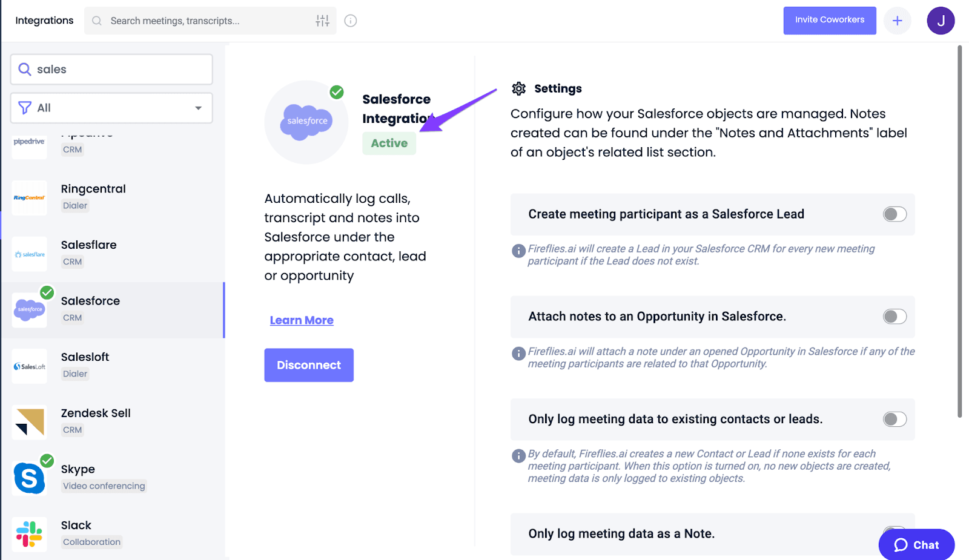Select Salesflare integration in list

click(113, 254)
